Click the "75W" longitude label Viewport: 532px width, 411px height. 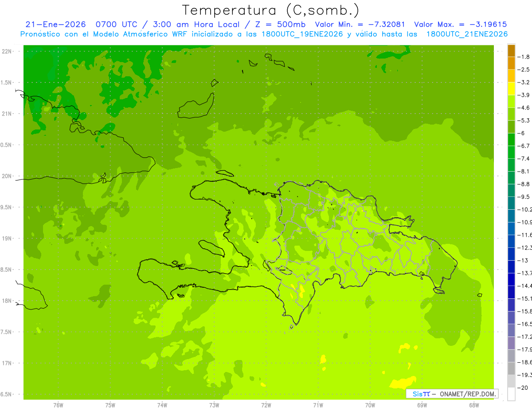[x=110, y=405]
